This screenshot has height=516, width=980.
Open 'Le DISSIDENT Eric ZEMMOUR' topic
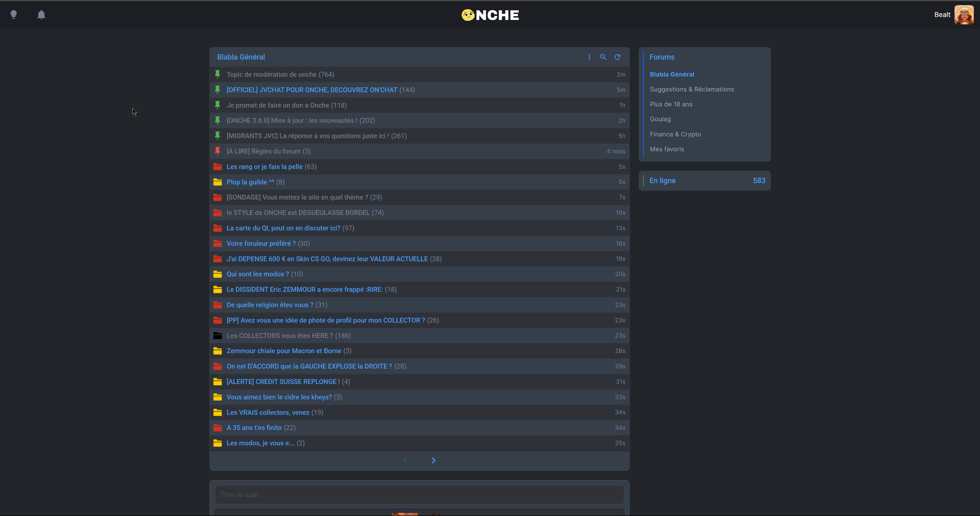[304, 289]
